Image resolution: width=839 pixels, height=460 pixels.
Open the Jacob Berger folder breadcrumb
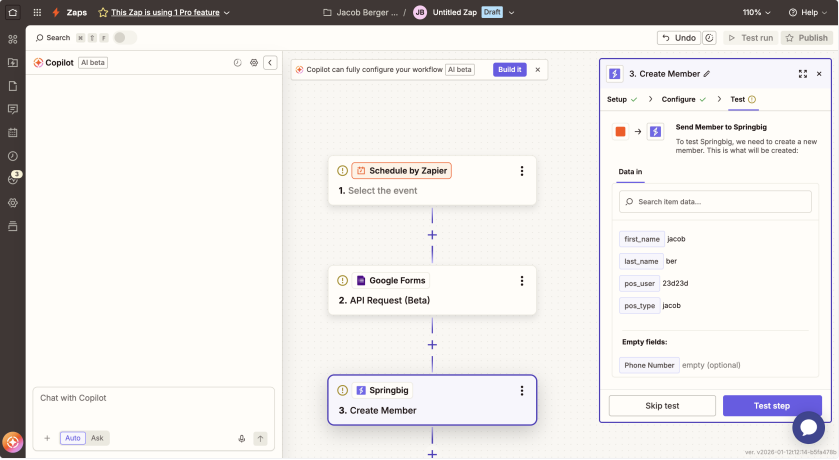(x=360, y=12)
